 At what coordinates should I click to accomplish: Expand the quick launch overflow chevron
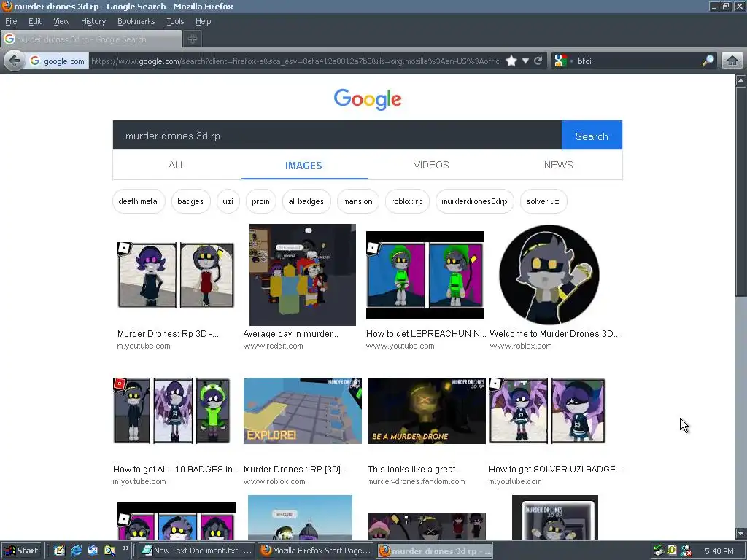pyautogui.click(x=125, y=548)
